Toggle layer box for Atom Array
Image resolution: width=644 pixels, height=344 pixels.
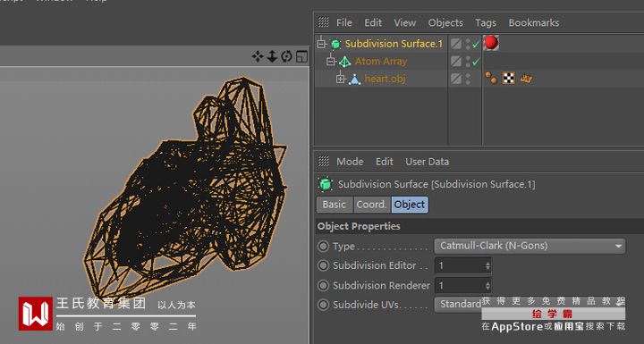pos(456,62)
